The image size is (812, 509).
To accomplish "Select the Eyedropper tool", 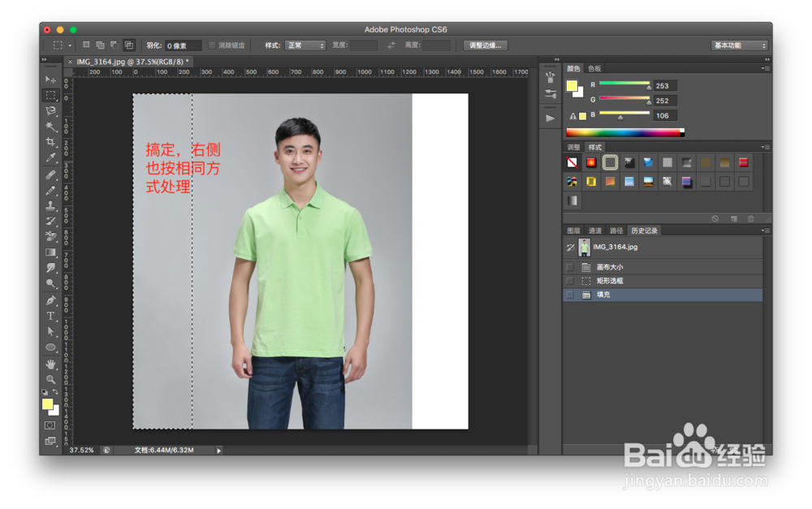I will pos(50,157).
